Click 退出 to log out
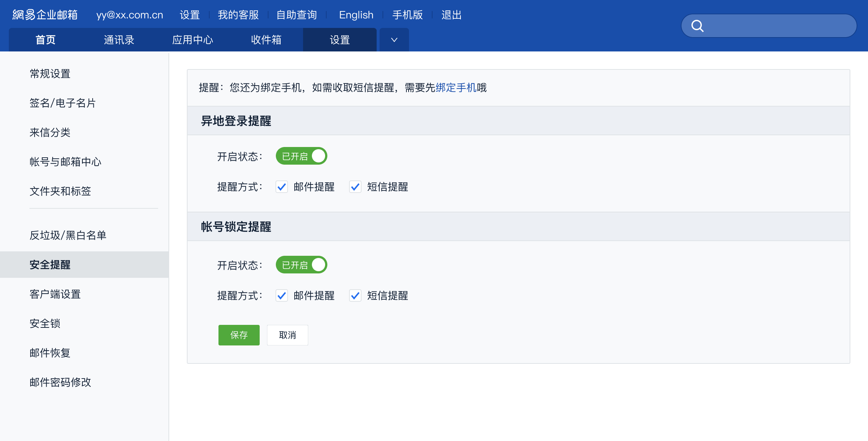 (451, 15)
